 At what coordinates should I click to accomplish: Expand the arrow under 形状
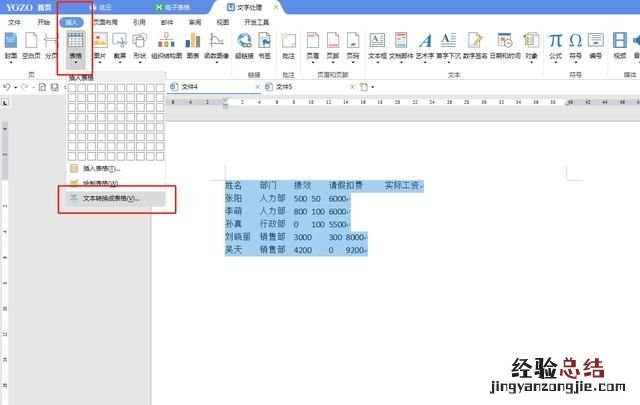pos(140,62)
